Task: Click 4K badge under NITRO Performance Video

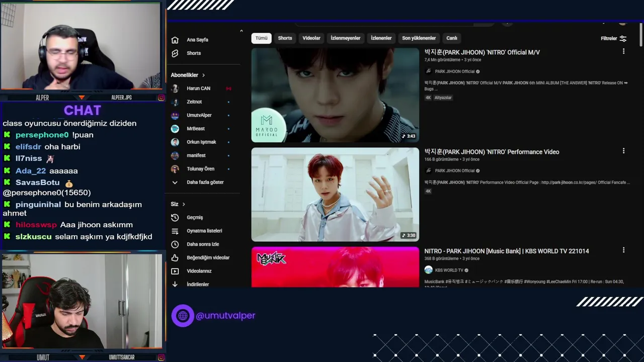Action: (x=428, y=191)
